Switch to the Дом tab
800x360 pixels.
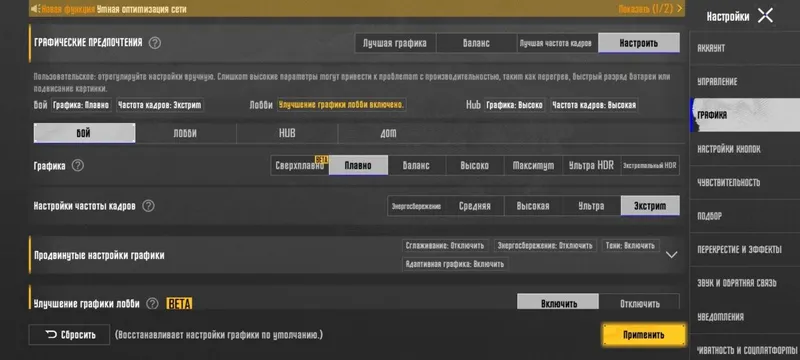click(x=388, y=133)
